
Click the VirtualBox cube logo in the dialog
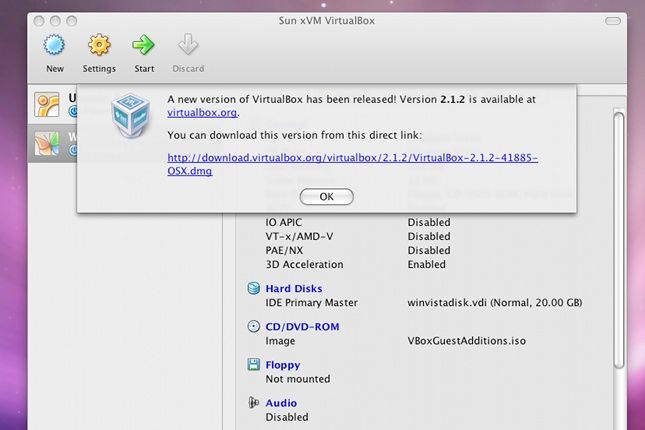point(130,115)
